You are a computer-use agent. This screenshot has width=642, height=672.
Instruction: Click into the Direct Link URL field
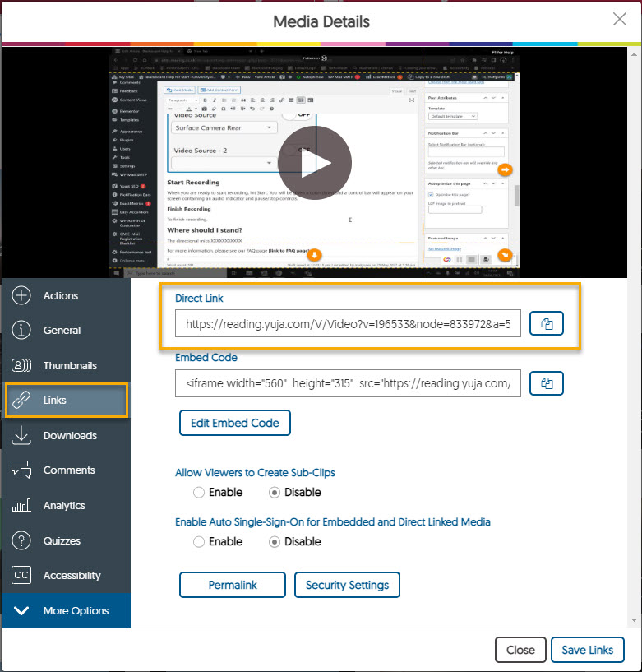point(348,325)
